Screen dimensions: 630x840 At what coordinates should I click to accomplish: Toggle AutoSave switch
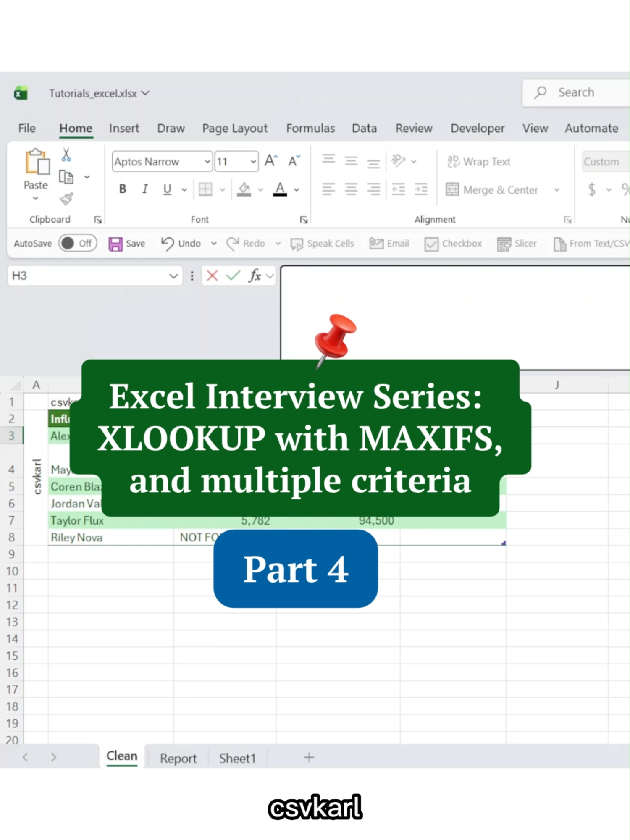coord(78,243)
